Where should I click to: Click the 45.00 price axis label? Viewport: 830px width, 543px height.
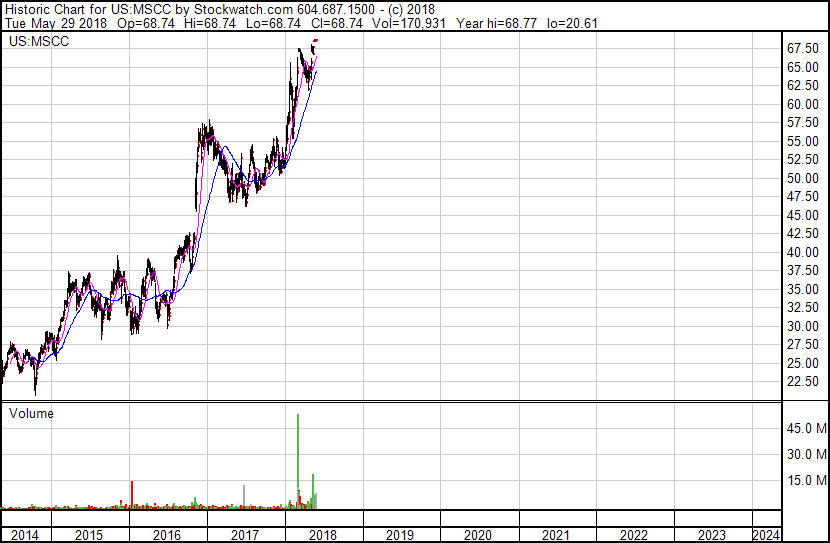coord(803,215)
